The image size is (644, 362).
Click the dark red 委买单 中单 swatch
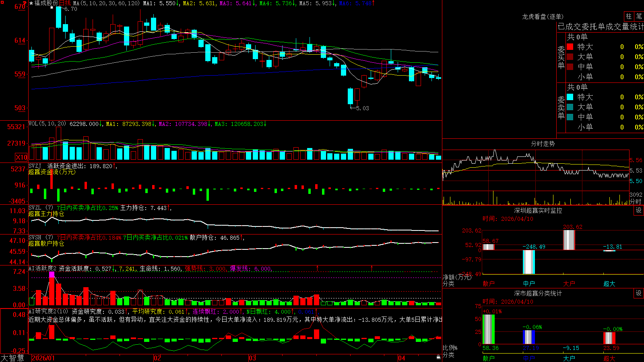tap(570, 67)
